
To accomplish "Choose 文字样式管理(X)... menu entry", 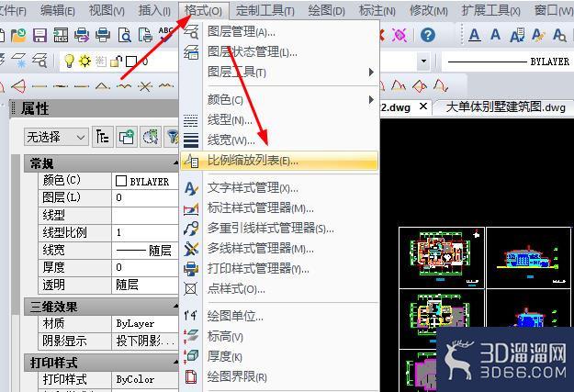I will 279,188.
